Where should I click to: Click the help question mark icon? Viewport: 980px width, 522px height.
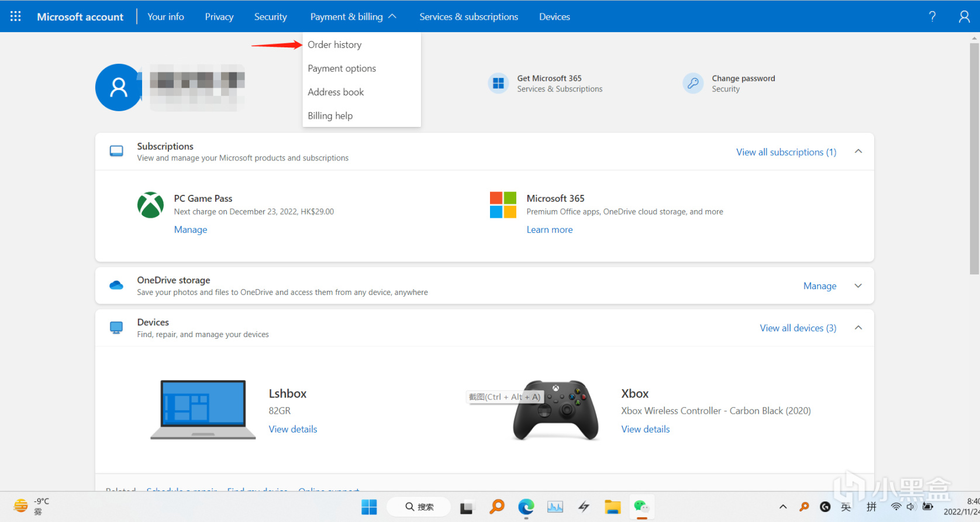click(932, 16)
